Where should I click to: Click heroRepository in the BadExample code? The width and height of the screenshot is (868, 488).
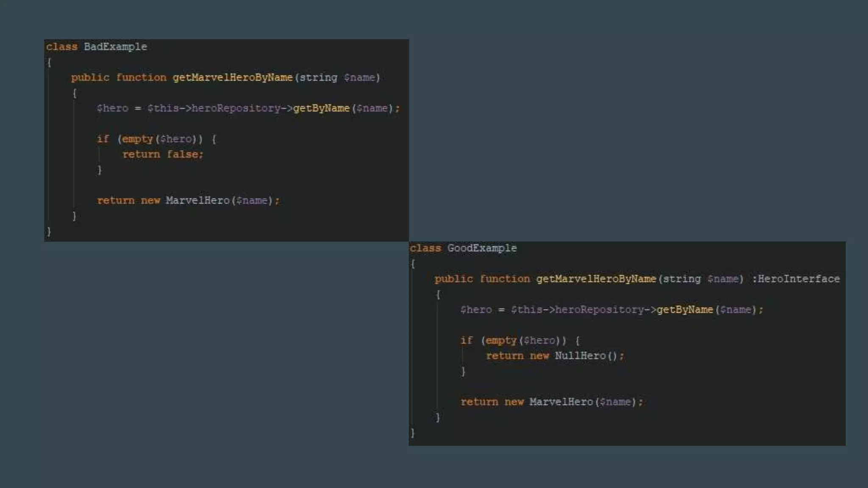point(236,108)
